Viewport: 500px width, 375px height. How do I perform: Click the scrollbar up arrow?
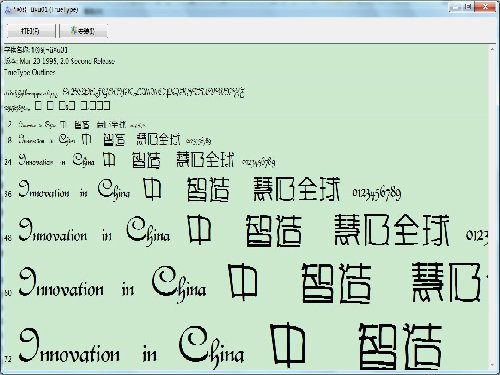point(492,49)
